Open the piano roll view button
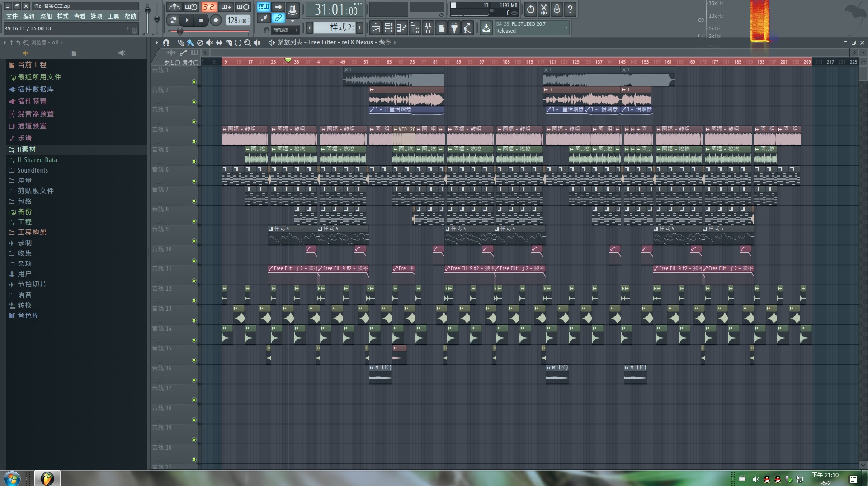The image size is (868, 486). [x=401, y=28]
